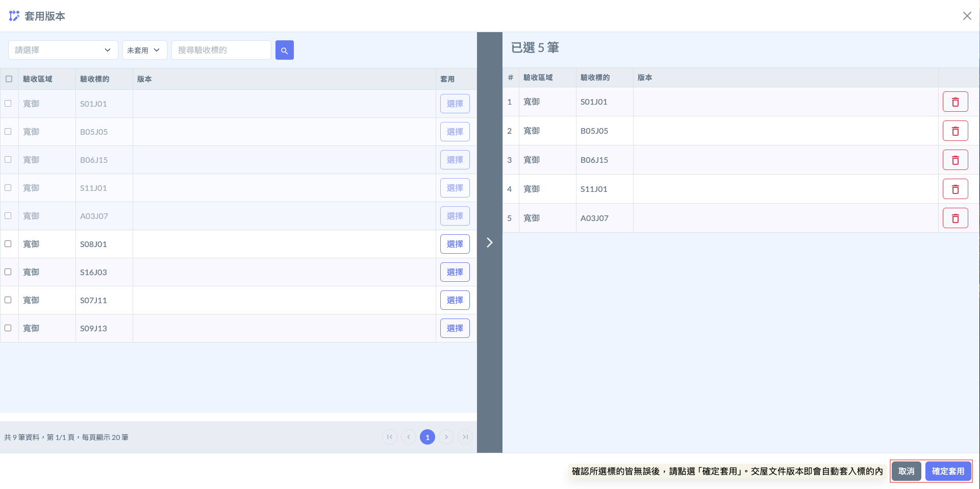The image size is (980, 489).
Task: Click 選擇 button for S07J11
Action: (455, 300)
